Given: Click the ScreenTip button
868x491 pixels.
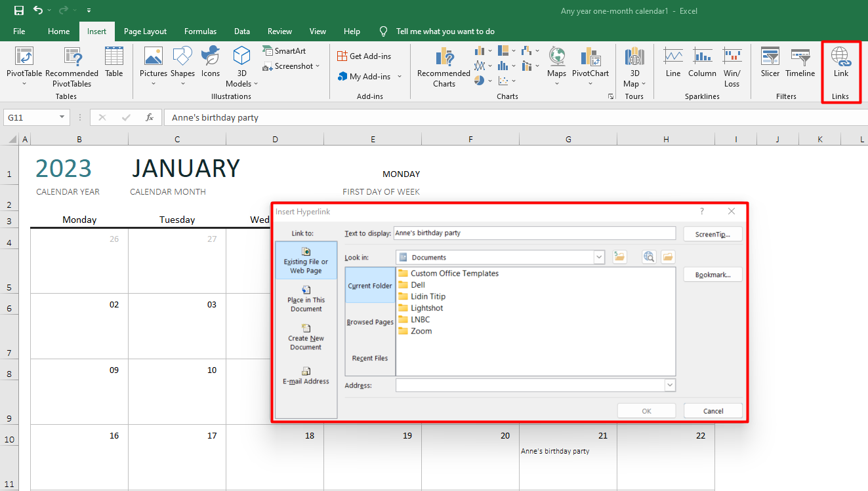Looking at the screenshot, I should [x=713, y=234].
